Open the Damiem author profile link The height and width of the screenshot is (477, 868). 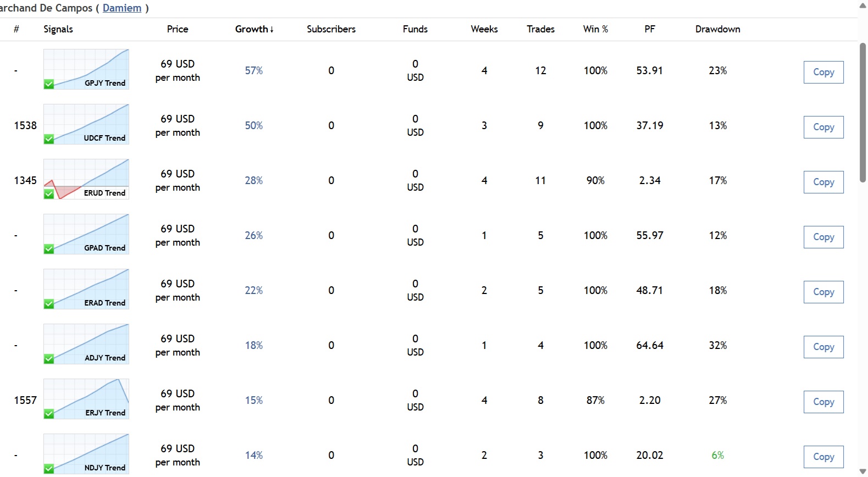click(x=122, y=8)
